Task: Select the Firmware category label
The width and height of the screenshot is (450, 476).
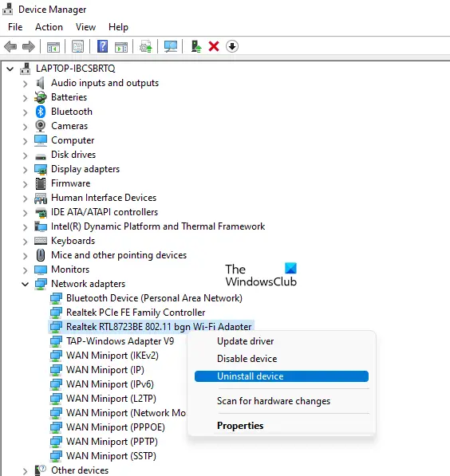Action: (70, 183)
